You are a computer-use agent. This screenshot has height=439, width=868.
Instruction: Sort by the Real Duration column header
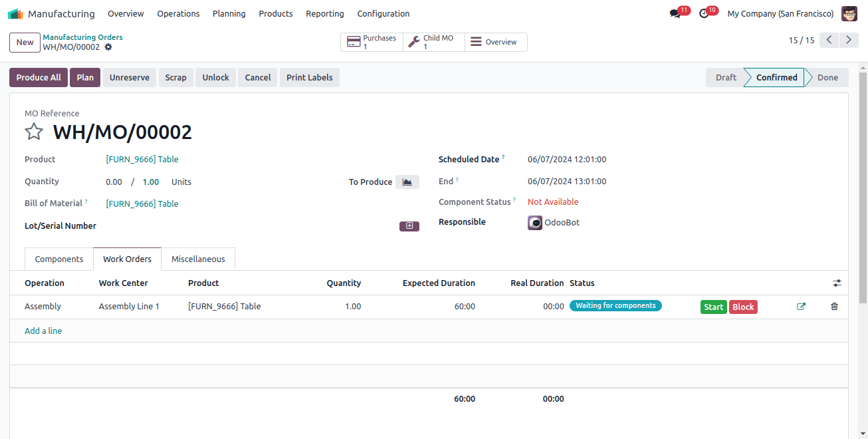coord(537,283)
